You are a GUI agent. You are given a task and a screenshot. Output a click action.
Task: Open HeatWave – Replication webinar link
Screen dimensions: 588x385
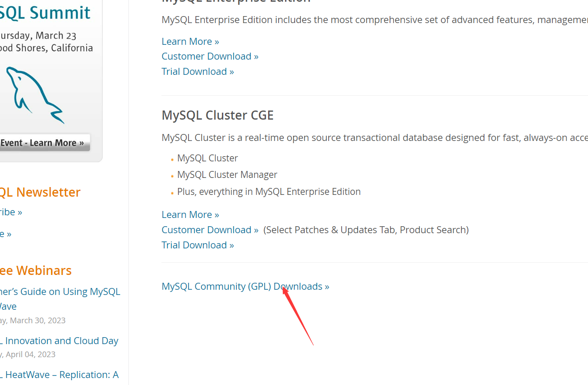59,375
